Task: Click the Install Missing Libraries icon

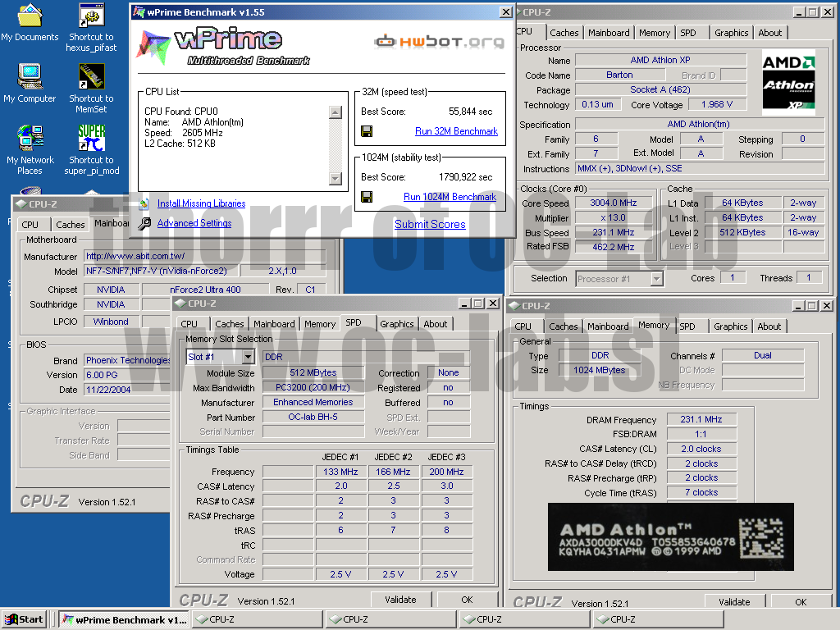Action: pos(144,203)
